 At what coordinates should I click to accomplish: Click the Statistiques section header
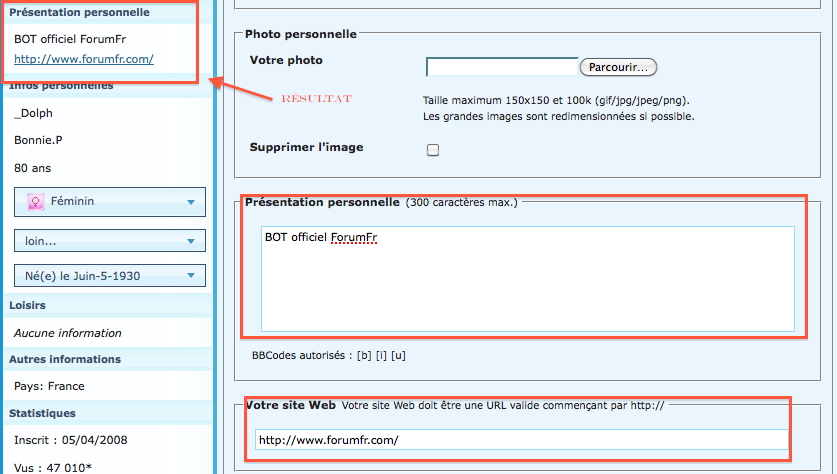pos(108,414)
